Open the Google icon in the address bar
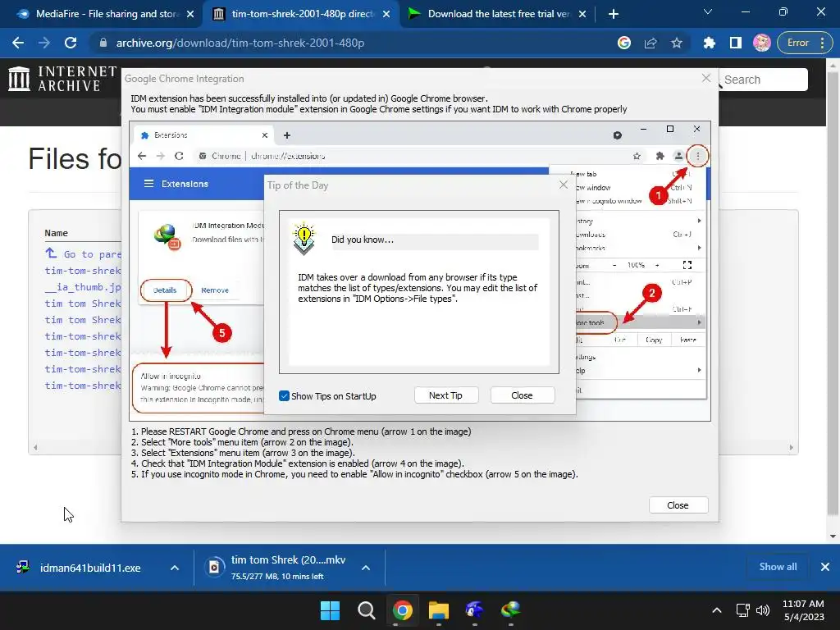 (x=624, y=43)
